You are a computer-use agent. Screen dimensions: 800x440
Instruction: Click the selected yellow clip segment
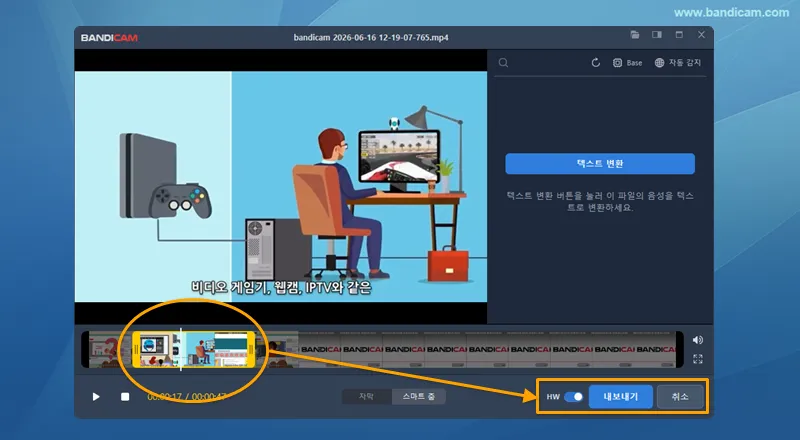pyautogui.click(x=194, y=350)
